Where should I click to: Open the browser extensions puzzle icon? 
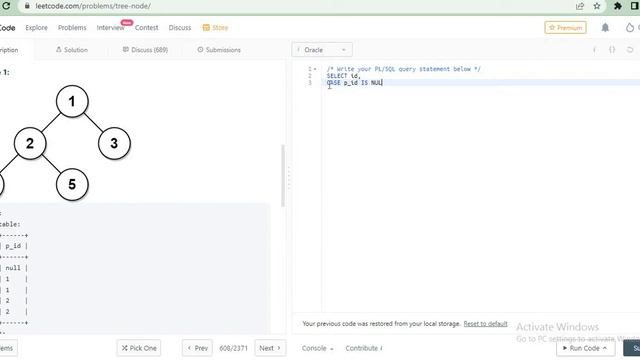618,6
